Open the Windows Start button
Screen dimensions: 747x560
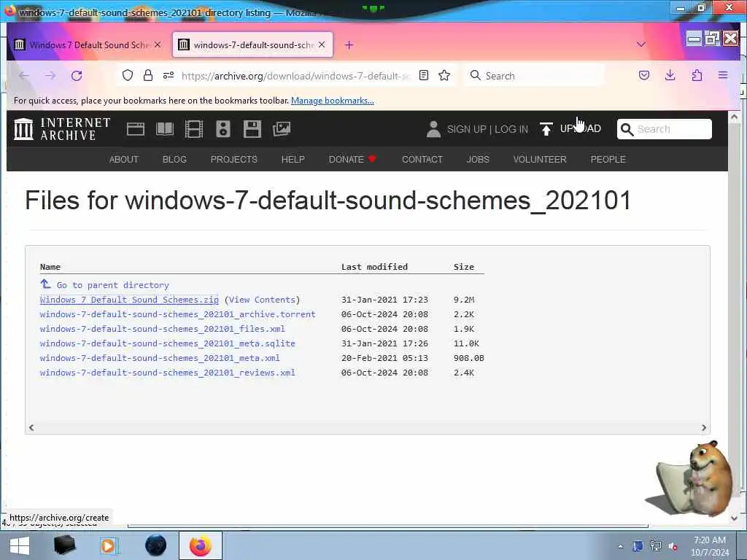point(20,545)
